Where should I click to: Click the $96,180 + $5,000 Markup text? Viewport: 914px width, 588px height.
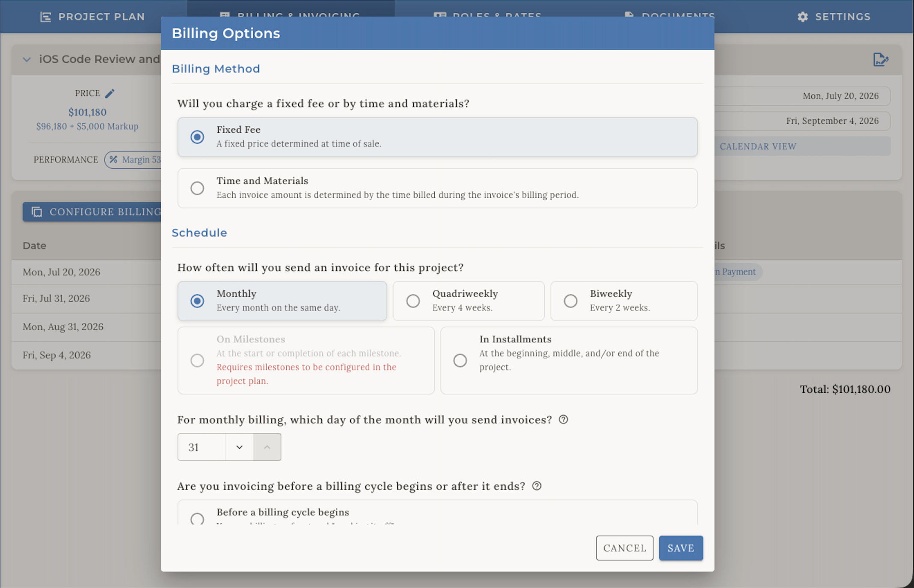click(87, 126)
